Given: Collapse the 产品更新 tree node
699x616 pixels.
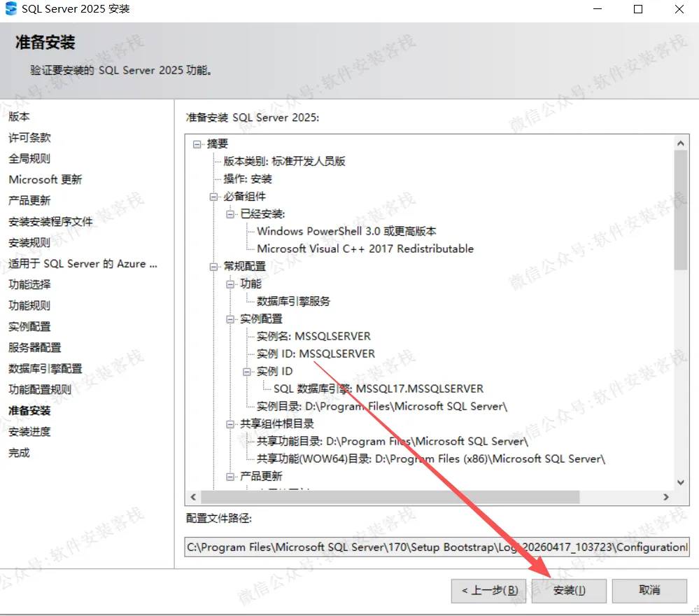Looking at the screenshot, I should point(230,477).
